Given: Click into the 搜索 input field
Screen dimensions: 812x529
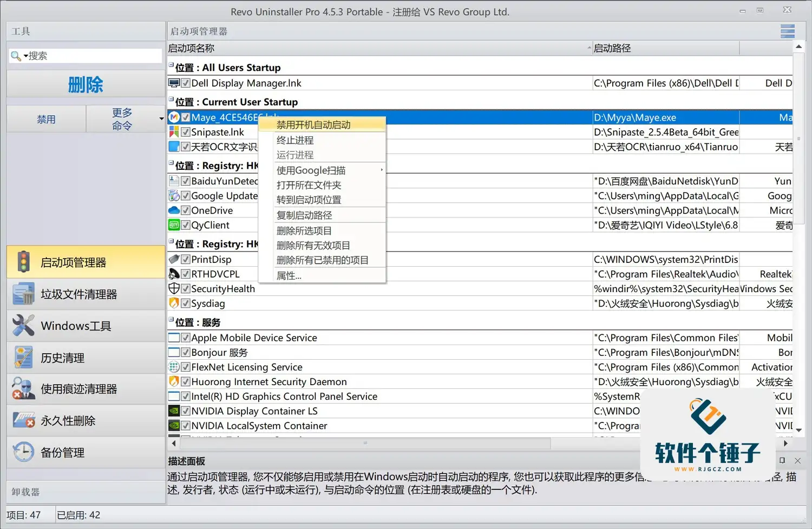Looking at the screenshot, I should [95, 56].
